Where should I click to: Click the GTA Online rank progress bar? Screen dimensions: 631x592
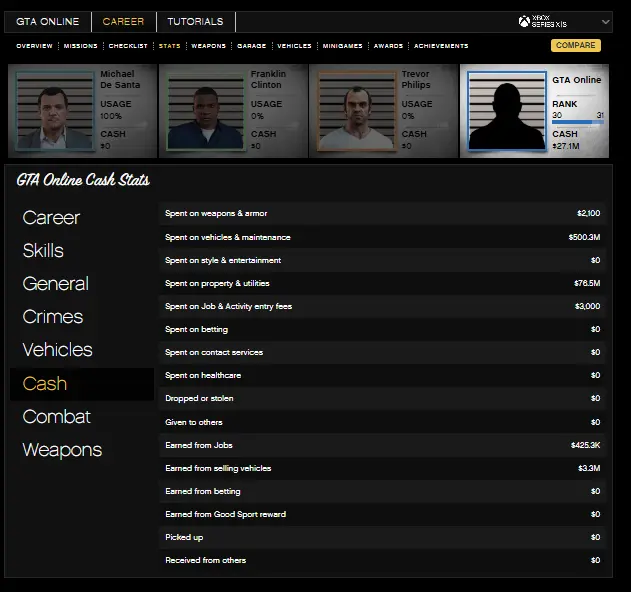point(578,123)
